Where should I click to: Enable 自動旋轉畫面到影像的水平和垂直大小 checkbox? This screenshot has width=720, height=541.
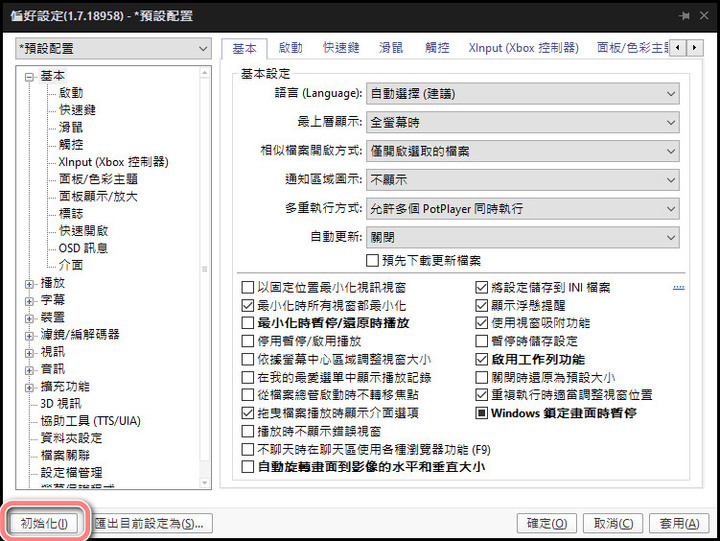coord(248,467)
